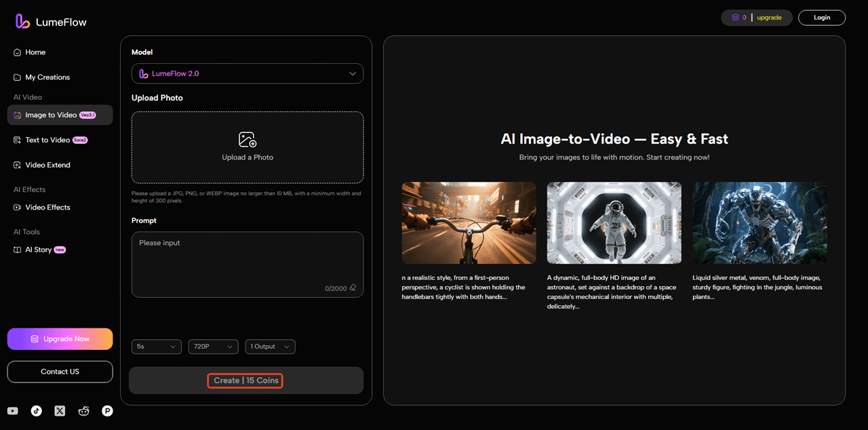Open YouTube from the footer icon

pos(12,410)
